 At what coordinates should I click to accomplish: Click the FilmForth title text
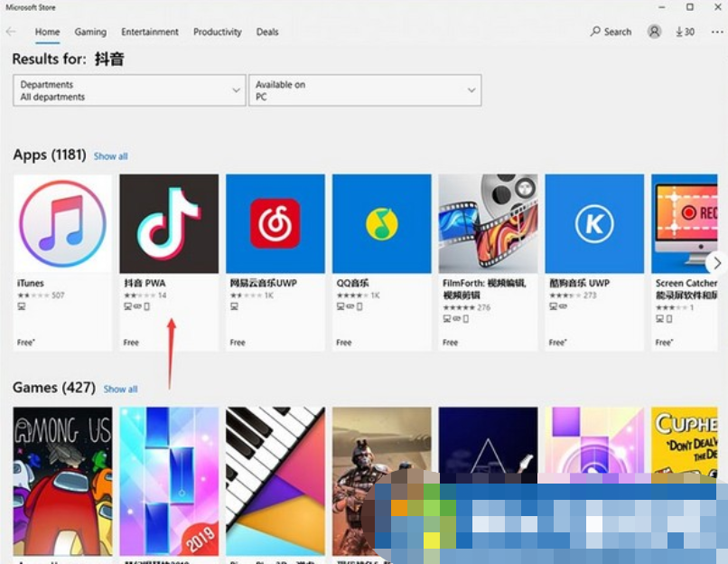[484, 289]
